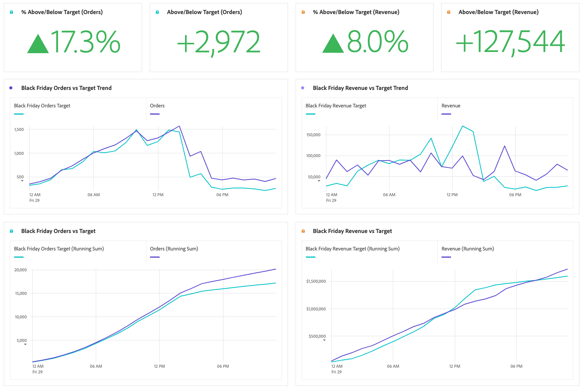
Task: Click 'Black Friday Orders vs Target Trend' title
Action: click(x=66, y=88)
